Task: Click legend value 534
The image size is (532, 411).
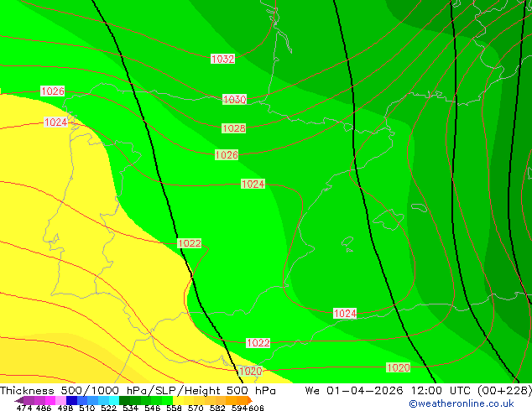Action: (x=130, y=408)
